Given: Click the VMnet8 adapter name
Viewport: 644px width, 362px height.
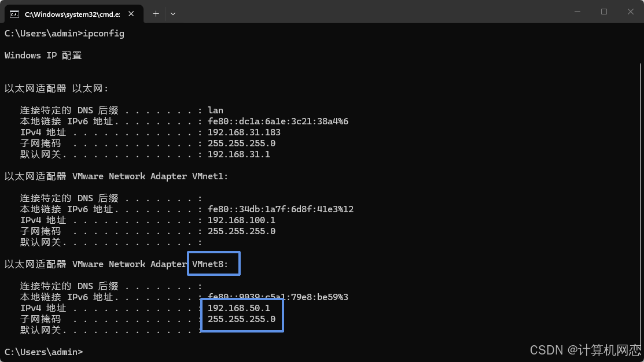Looking at the screenshot, I should 210,264.
